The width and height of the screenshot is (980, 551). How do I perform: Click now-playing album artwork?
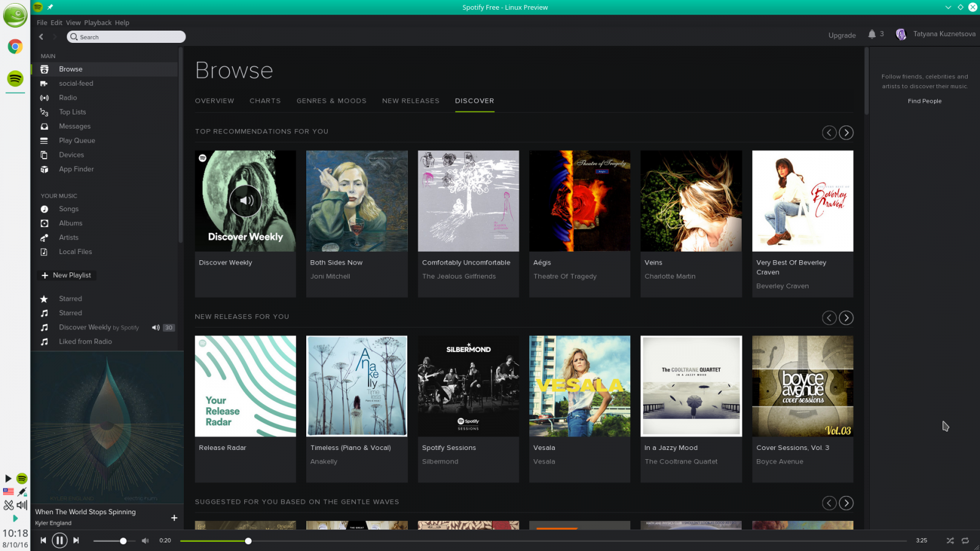[107, 427]
